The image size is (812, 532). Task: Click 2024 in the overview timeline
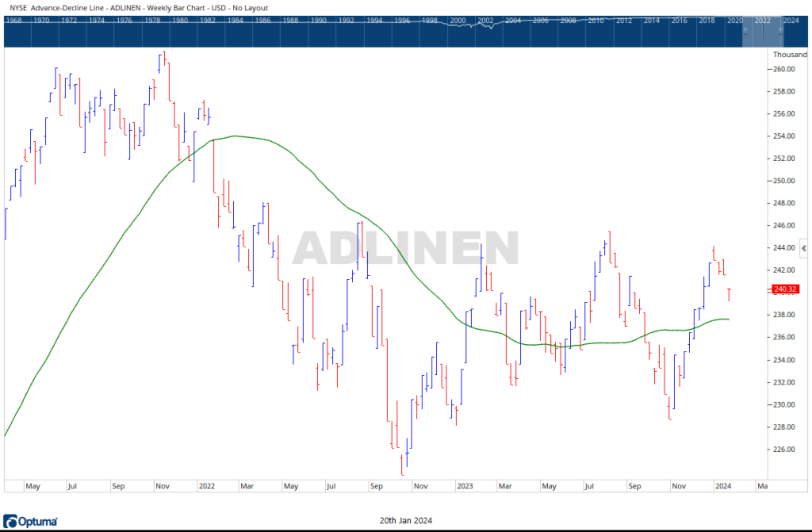coord(790,20)
